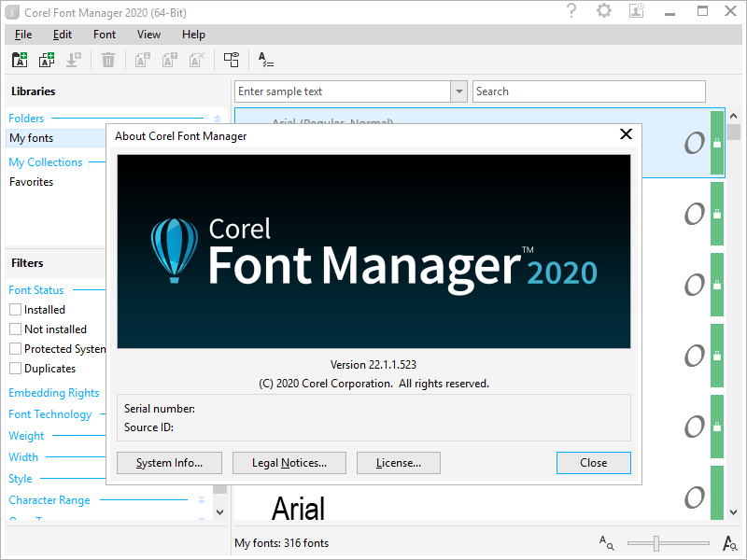Expand the Character Range filter section
The height and width of the screenshot is (560, 747).
(x=202, y=500)
